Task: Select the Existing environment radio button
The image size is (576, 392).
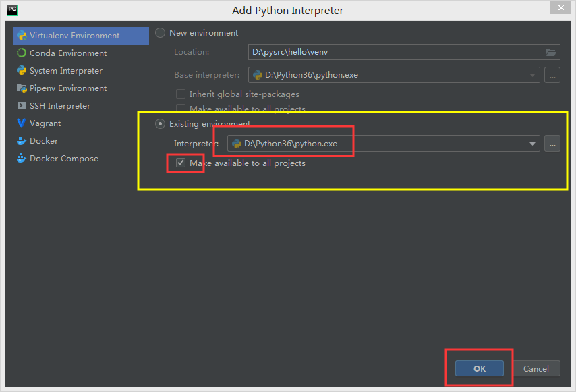Action: 160,123
